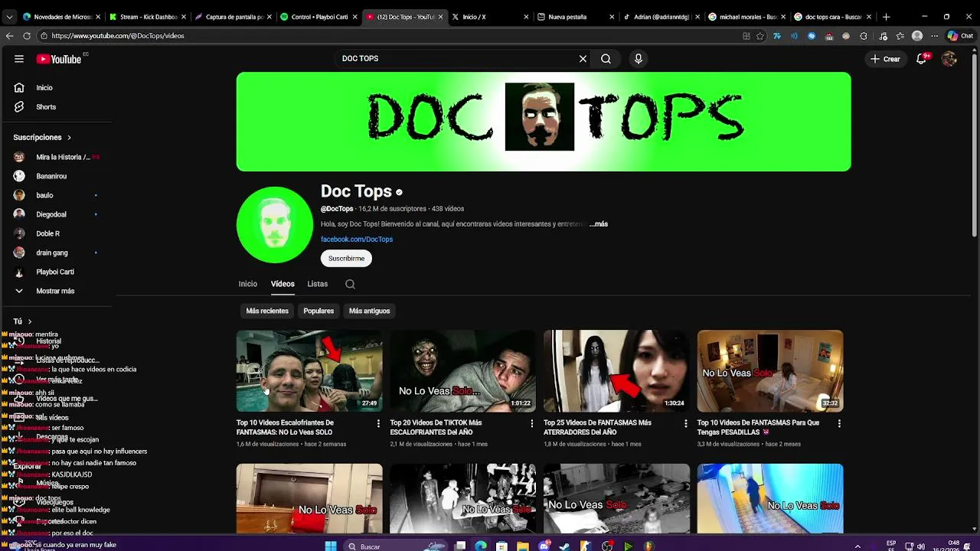Open options for 'Top 25 Videos De FANTASMAS' video
980x551 pixels.
(x=685, y=423)
